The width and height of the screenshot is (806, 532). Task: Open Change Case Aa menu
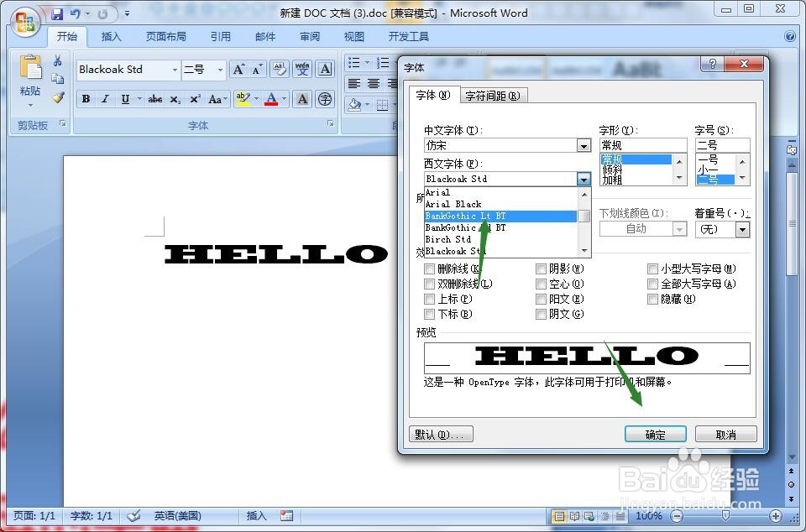(217, 99)
